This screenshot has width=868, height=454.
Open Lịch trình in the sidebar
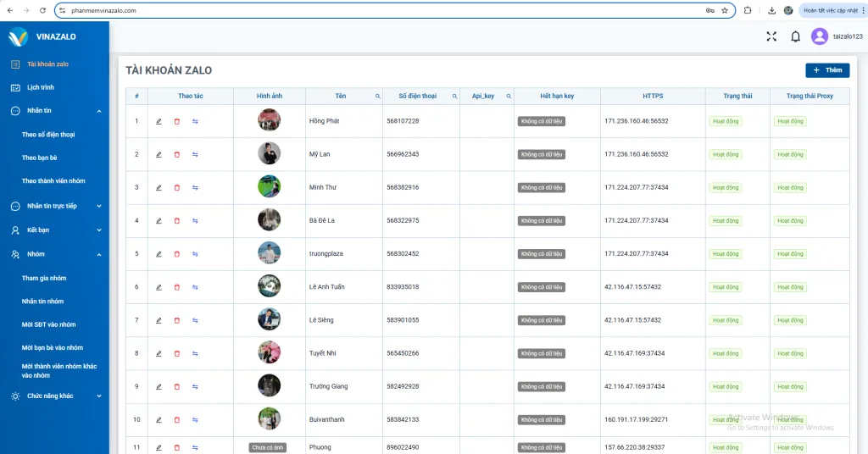(x=40, y=87)
